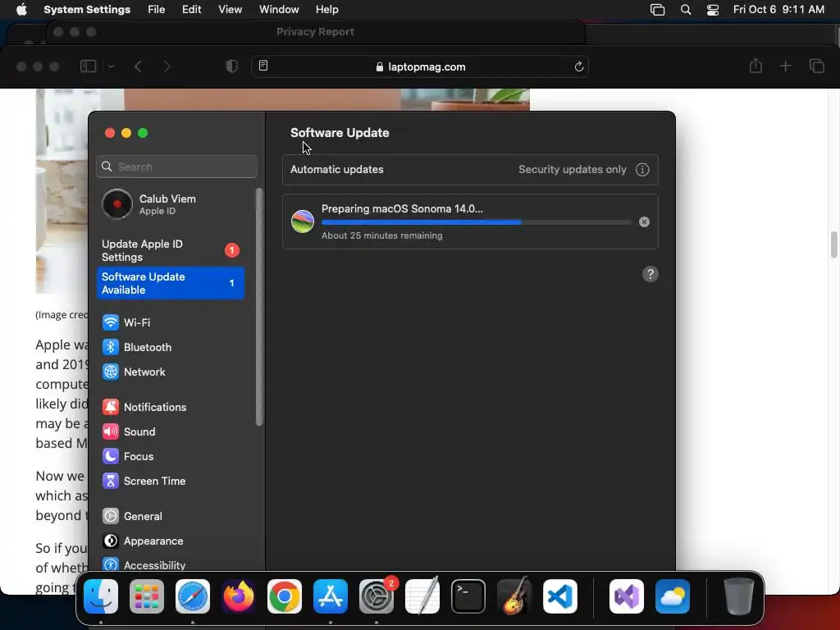
Task: Open the File menu
Action: click(x=157, y=10)
